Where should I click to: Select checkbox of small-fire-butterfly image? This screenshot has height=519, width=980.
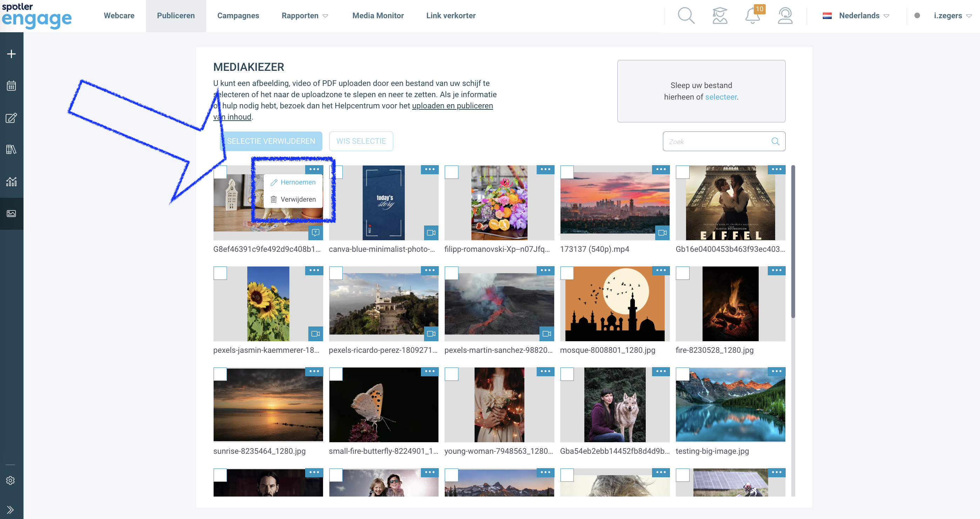click(336, 375)
